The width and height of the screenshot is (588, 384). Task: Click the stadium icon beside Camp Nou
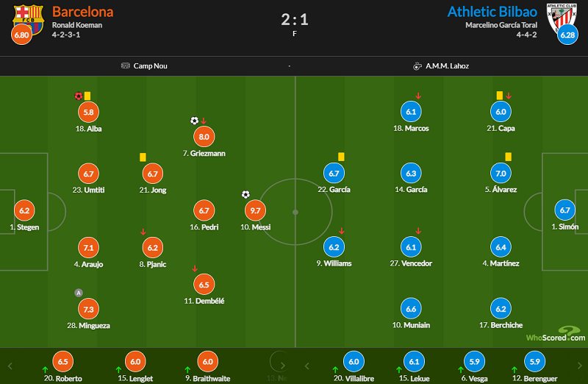point(125,65)
